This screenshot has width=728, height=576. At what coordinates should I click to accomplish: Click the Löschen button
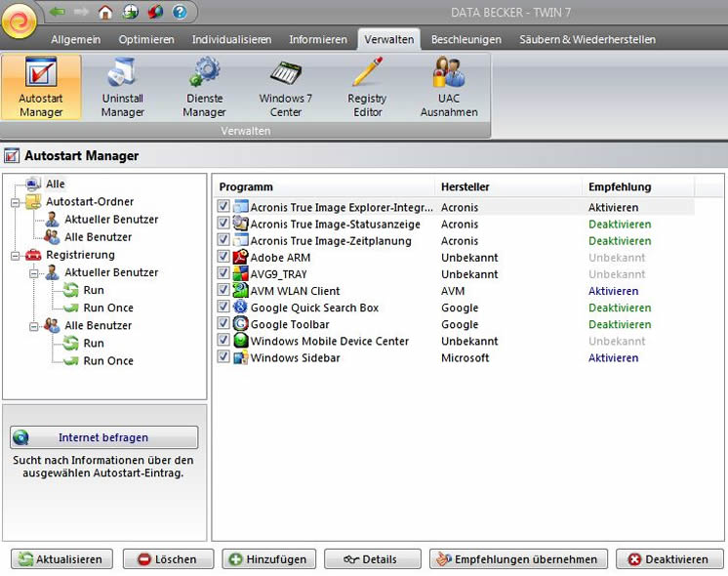coord(168,558)
